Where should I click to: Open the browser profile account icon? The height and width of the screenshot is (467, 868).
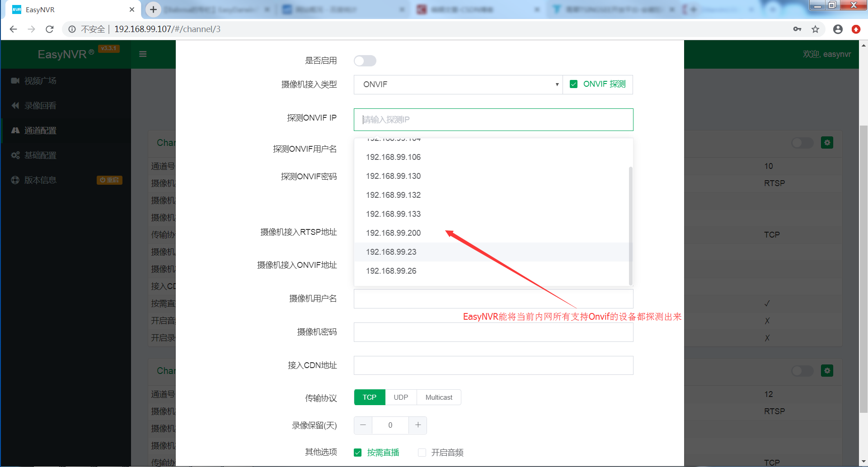(x=838, y=29)
